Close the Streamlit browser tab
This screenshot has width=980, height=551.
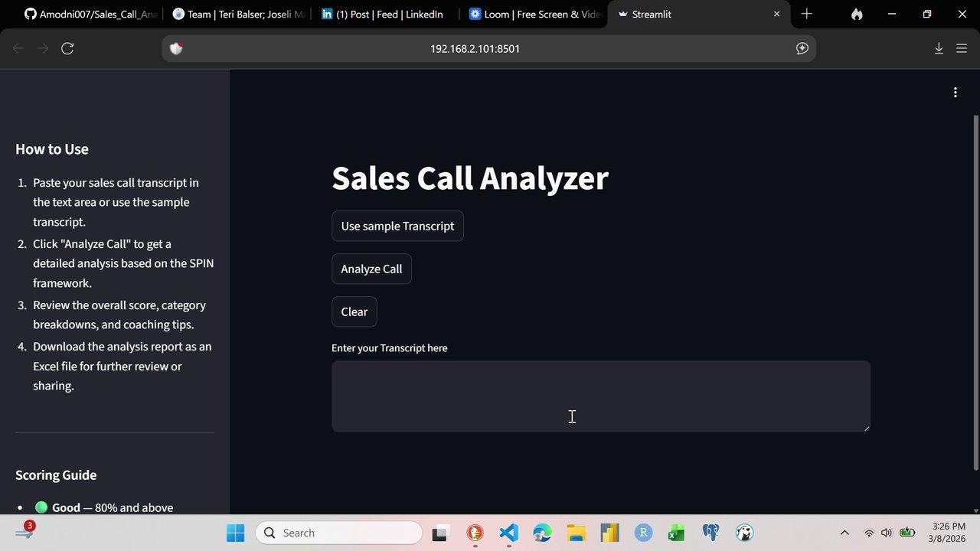coord(777,14)
